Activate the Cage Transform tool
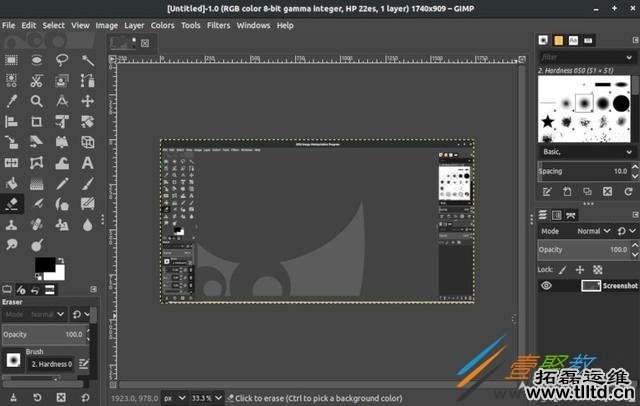Viewport: 640px width, 406px height. click(37, 163)
